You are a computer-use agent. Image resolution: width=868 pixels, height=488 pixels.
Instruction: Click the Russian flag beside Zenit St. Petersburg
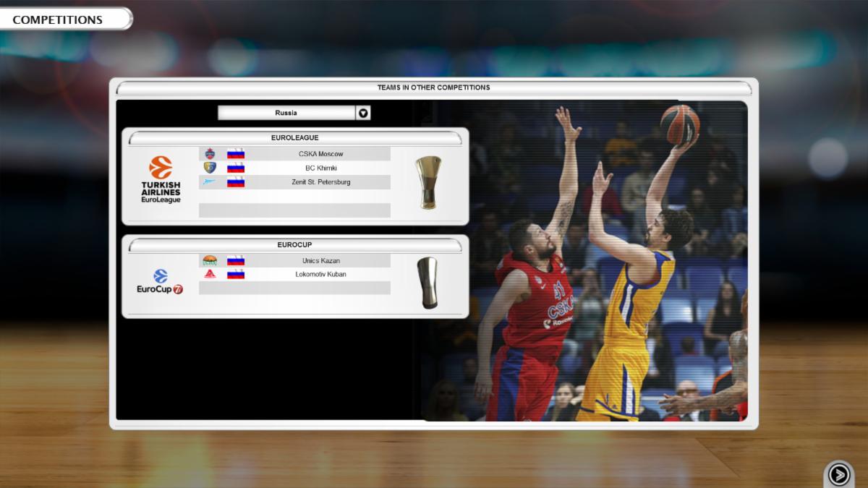(236, 182)
